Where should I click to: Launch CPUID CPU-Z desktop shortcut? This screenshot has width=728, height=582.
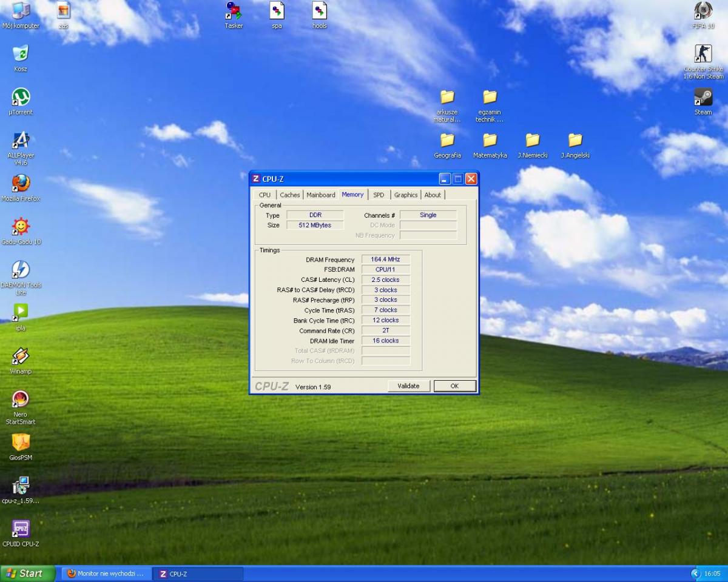(x=21, y=533)
